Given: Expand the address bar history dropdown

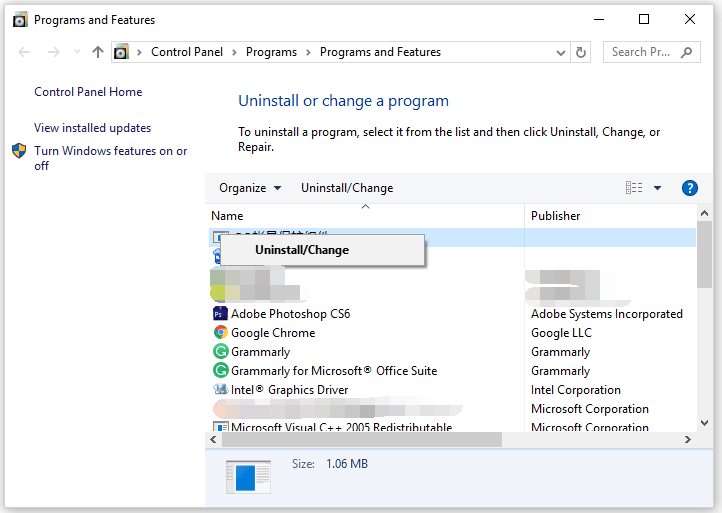Looking at the screenshot, I should (560, 52).
